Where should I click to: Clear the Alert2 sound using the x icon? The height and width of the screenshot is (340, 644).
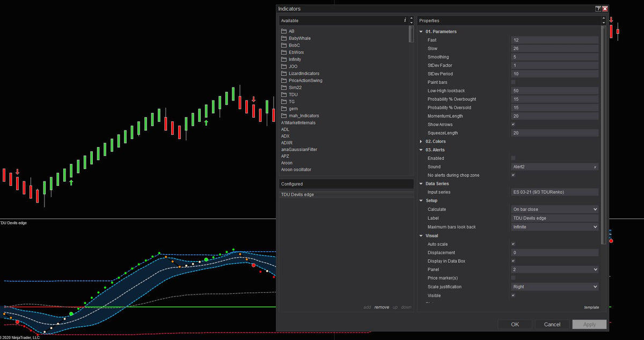click(x=595, y=167)
